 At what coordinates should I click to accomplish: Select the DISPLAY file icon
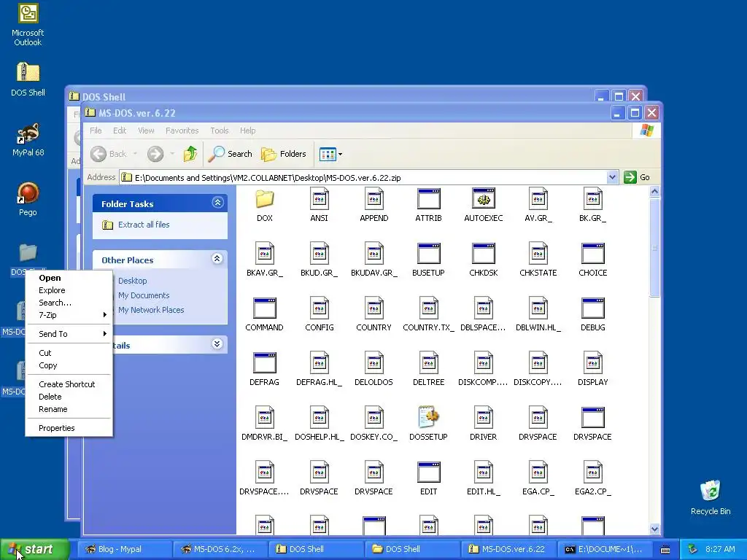(593, 363)
